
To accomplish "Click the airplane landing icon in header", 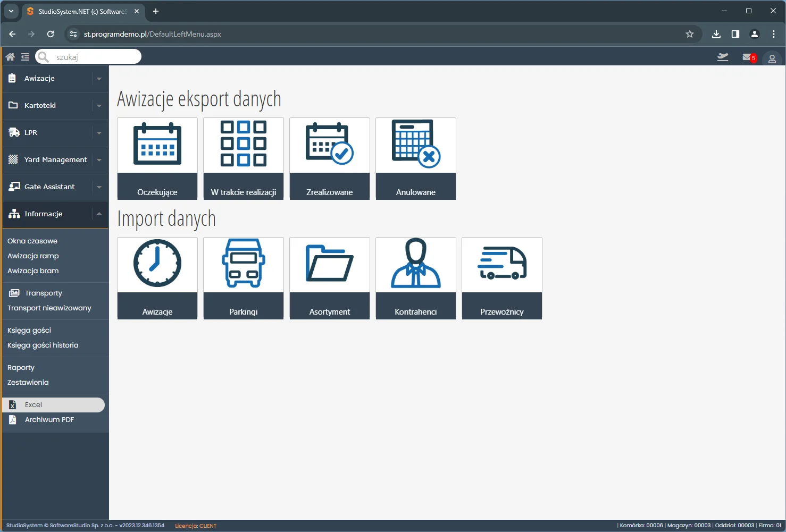I will pyautogui.click(x=723, y=57).
